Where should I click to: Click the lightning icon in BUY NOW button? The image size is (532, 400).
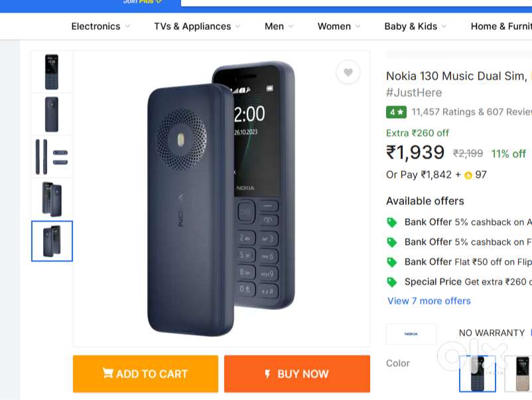(268, 373)
